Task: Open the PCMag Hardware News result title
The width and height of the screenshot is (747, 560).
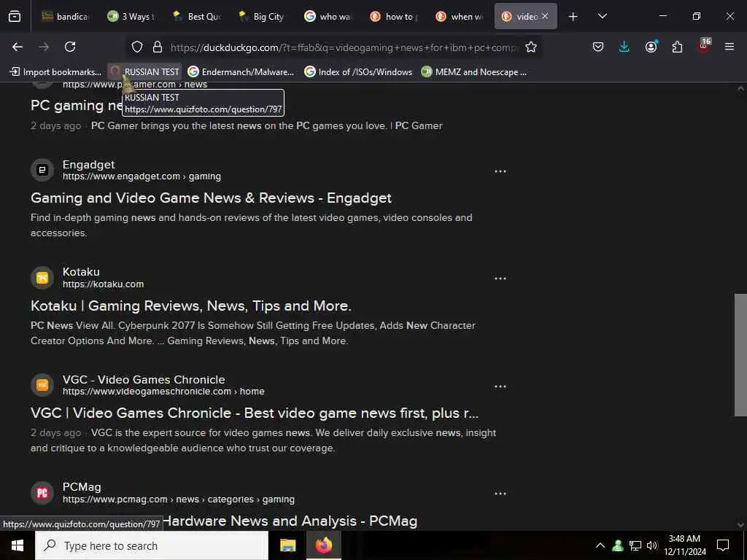Action: tap(290, 521)
